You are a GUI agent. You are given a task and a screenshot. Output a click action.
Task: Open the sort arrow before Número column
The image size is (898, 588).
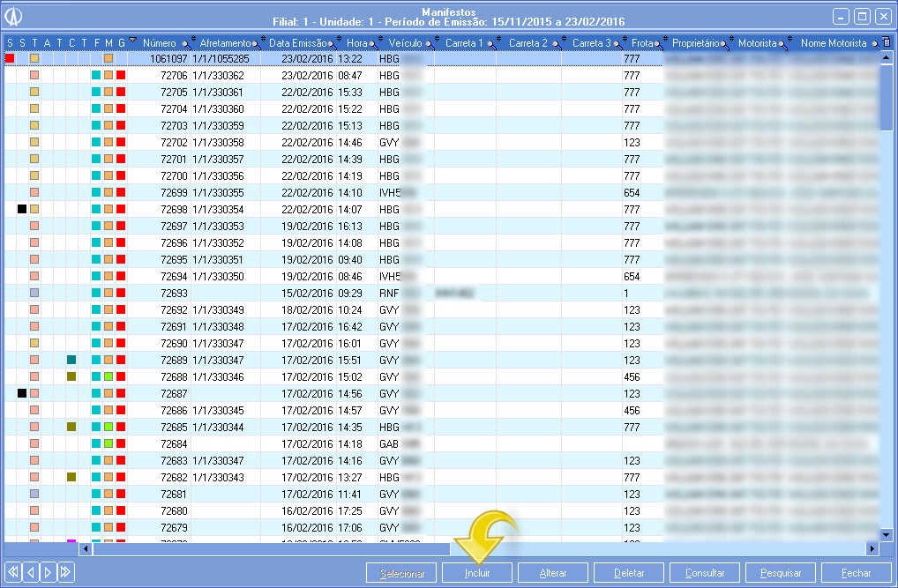click(x=132, y=41)
